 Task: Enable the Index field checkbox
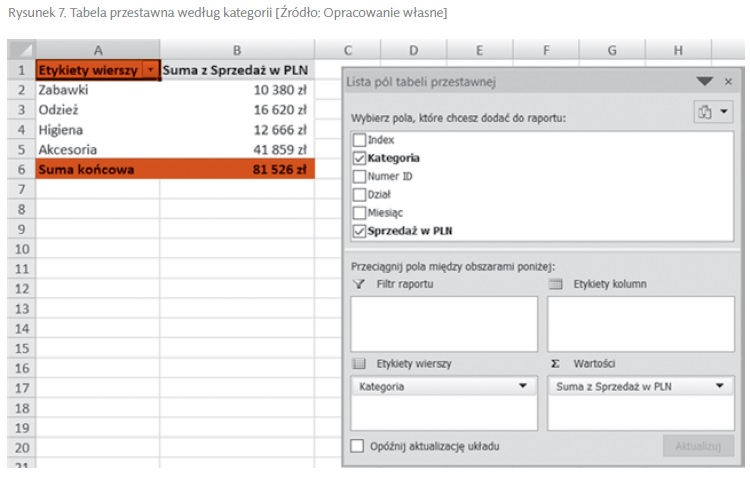359,140
